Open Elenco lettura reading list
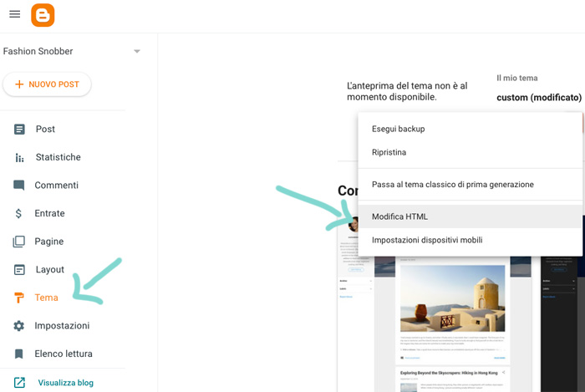Image resolution: width=585 pixels, height=392 pixels. [64, 354]
